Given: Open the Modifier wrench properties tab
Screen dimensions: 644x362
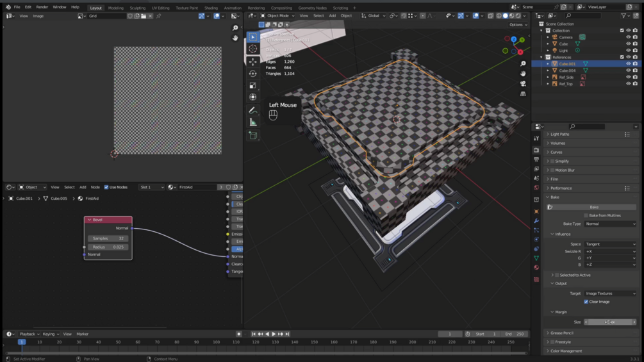Looking at the screenshot, I should [536, 221].
